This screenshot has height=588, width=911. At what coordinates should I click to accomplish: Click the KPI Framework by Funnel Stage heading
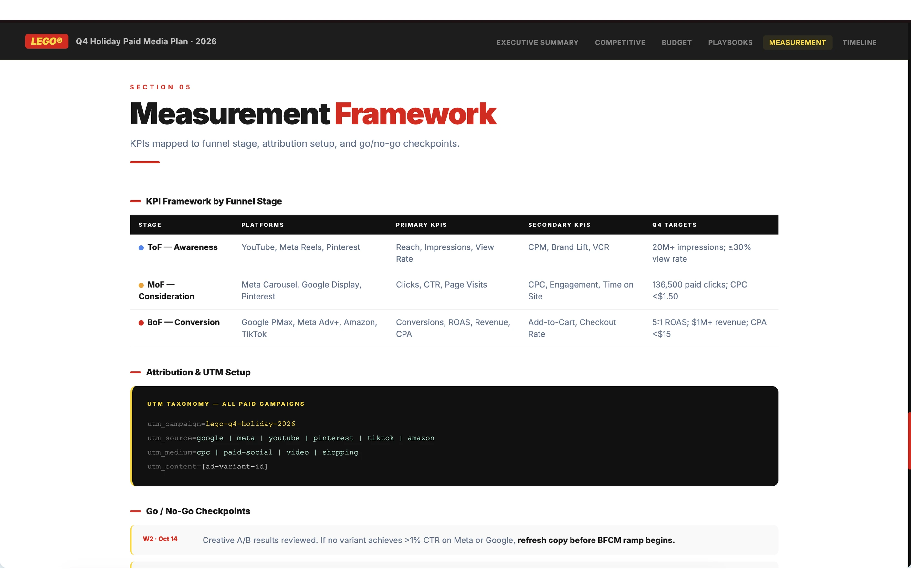click(x=214, y=201)
